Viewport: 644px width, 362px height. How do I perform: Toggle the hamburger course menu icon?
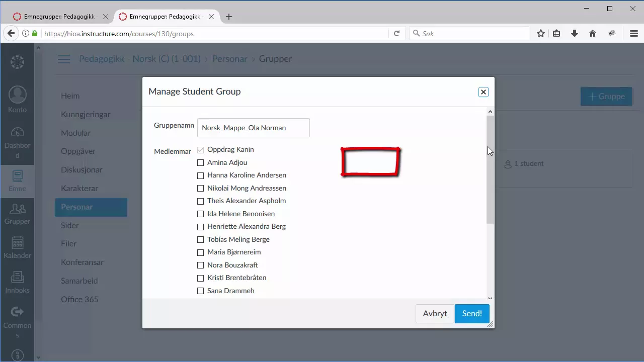tap(64, 59)
